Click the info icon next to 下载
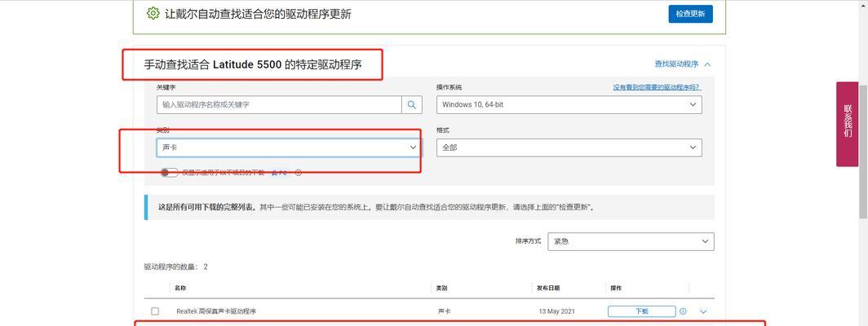The width and height of the screenshot is (868, 326). (x=683, y=311)
